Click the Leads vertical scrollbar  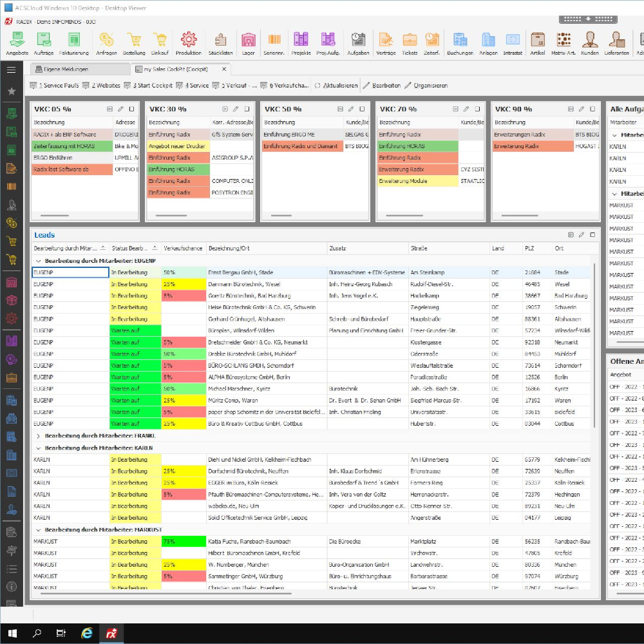(594, 345)
